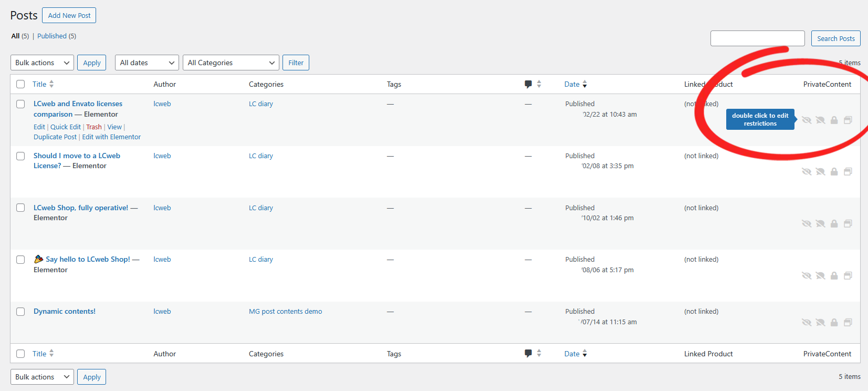Viewport: 868px width, 391px height.
Task: Select the Should I move to LCweb License checkbox
Action: coord(20,156)
